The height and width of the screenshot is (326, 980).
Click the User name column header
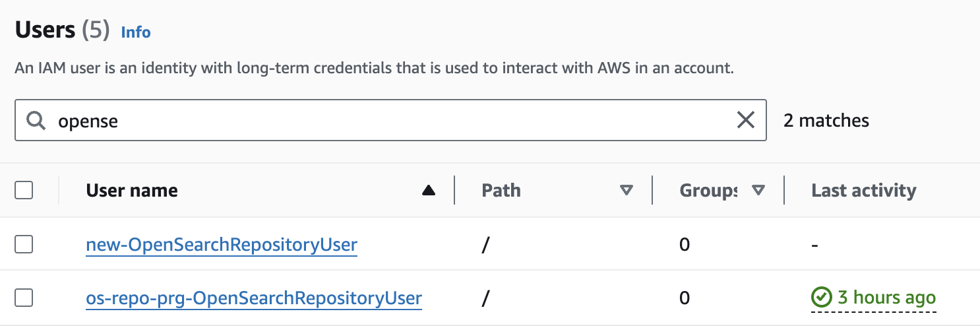(x=132, y=191)
